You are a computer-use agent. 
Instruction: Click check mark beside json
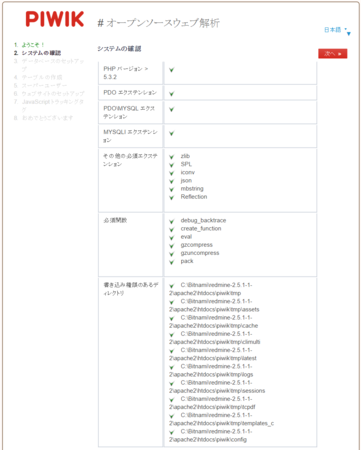172,181
